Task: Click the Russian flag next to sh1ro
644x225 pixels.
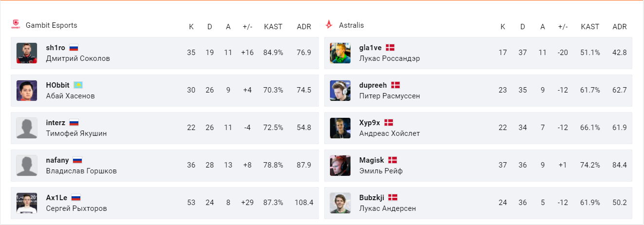Action: point(74,48)
